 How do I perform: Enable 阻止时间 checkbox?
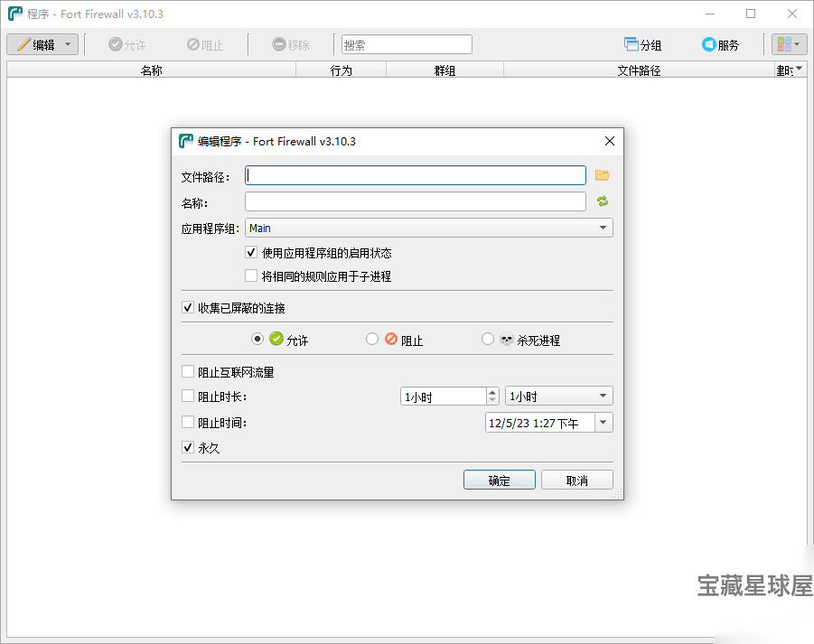(x=188, y=423)
